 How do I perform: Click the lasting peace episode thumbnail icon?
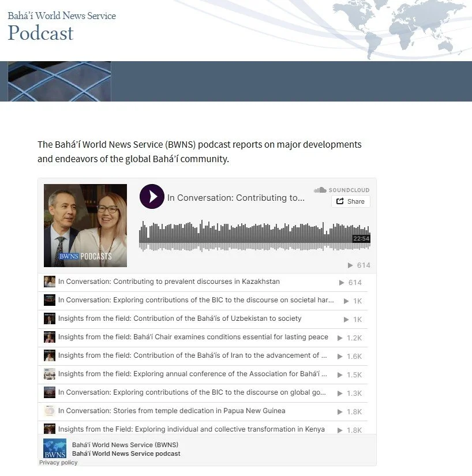[x=50, y=337]
